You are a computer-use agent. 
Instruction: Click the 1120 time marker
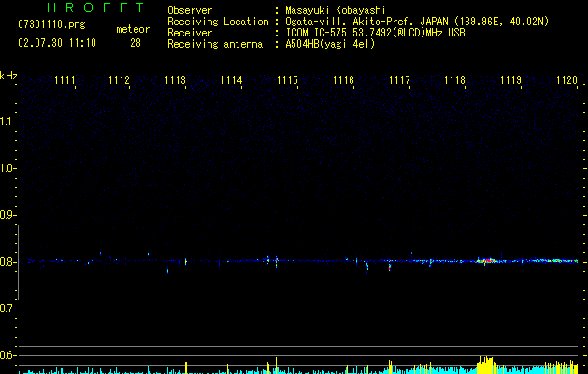pos(566,80)
